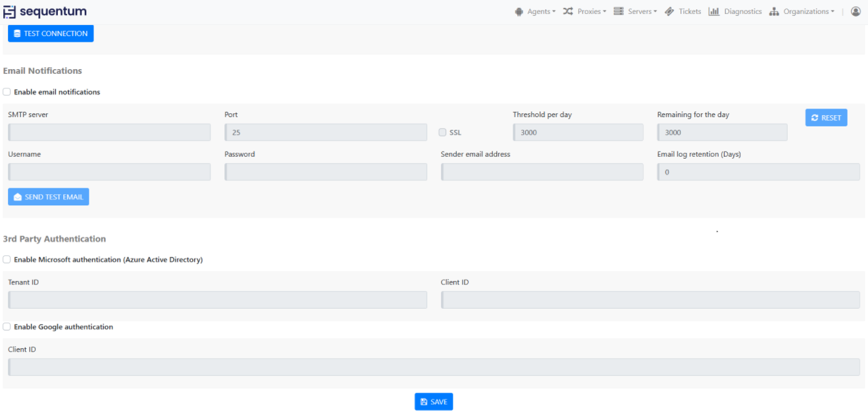Check Enable Google authentication
The height and width of the screenshot is (414, 868).
point(7,327)
